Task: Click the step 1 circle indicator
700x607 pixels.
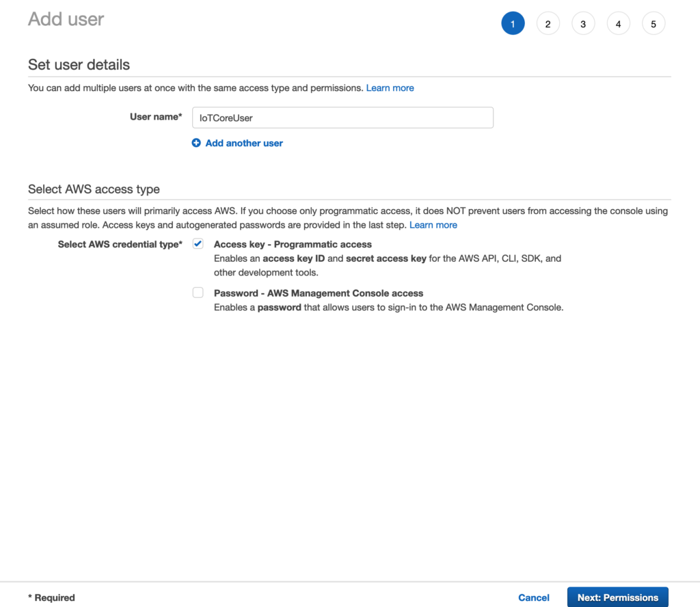Action: [x=513, y=24]
